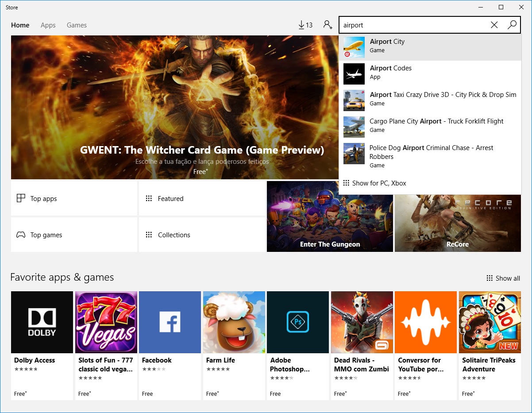The image size is (532, 413).
Task: Click Dead Rivals - MMO com Zumbi text
Action: (362, 365)
